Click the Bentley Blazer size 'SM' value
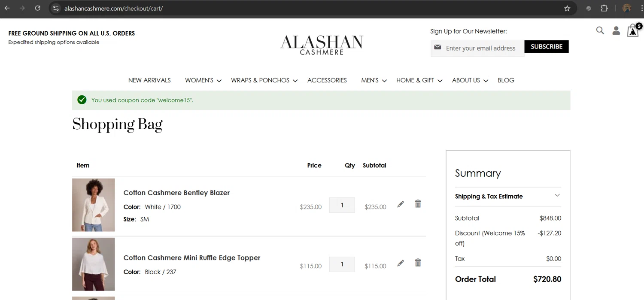This screenshot has height=300, width=644. click(145, 219)
